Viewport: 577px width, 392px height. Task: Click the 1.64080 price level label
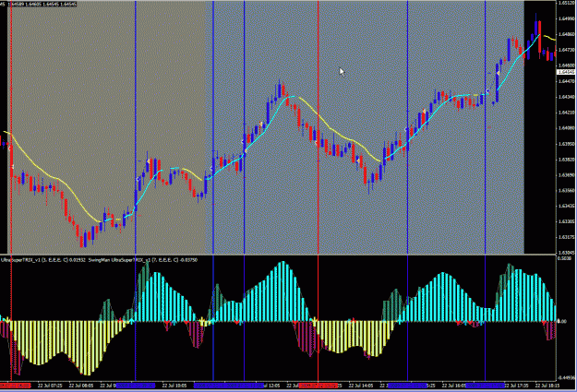567,128
